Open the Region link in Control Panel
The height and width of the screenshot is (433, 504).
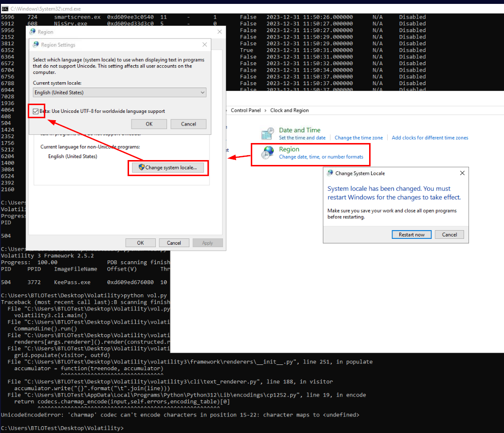coord(289,149)
